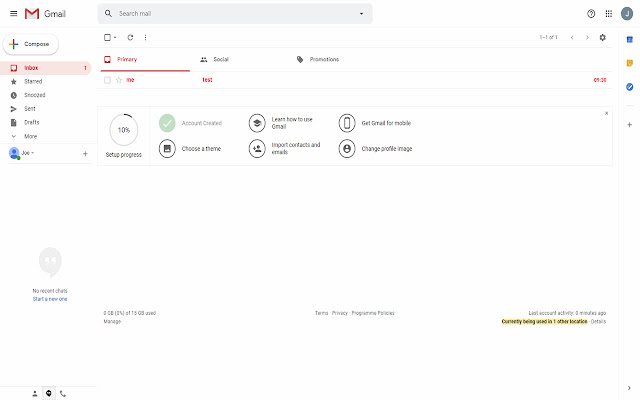
Task: Open the search options dropdown arrow
Action: (361, 14)
